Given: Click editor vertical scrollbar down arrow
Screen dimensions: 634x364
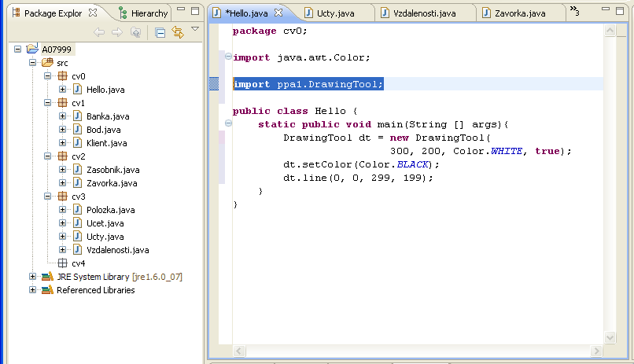Looking at the screenshot, I should [610, 337].
